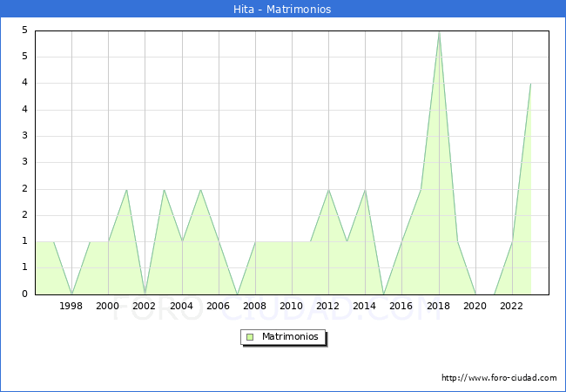Screen dimensions: 566x392
Task: Click the green Matrimonios legend swatch
Action: (x=250, y=337)
